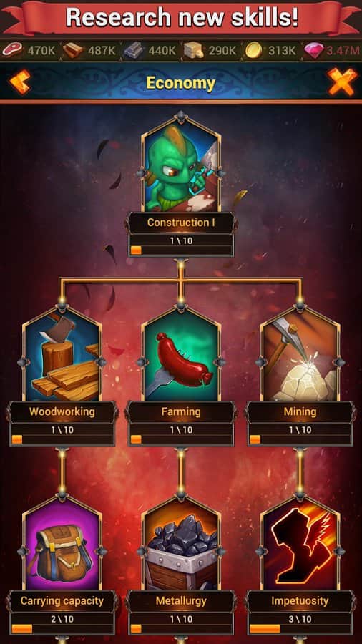
Task: Select the Metallurgy ore cart icon
Action: pos(181,543)
